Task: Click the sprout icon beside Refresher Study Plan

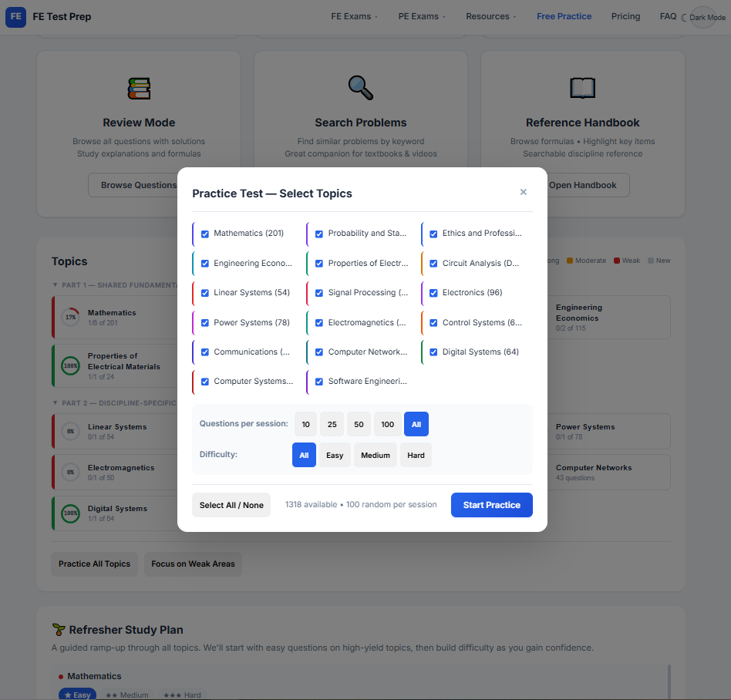Action: pyautogui.click(x=59, y=630)
